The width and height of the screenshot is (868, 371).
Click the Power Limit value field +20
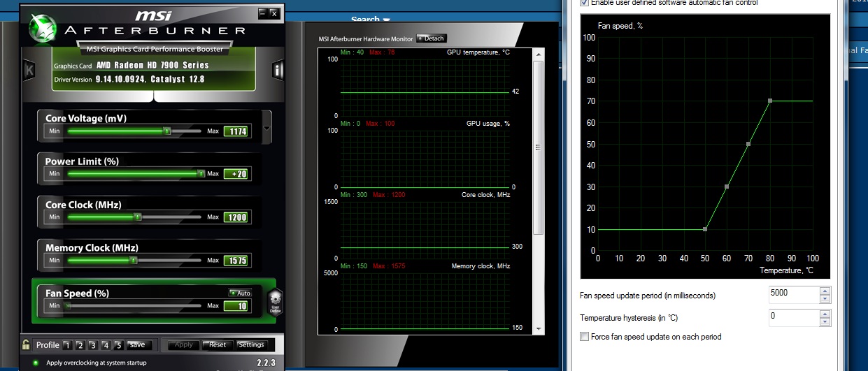coord(236,174)
